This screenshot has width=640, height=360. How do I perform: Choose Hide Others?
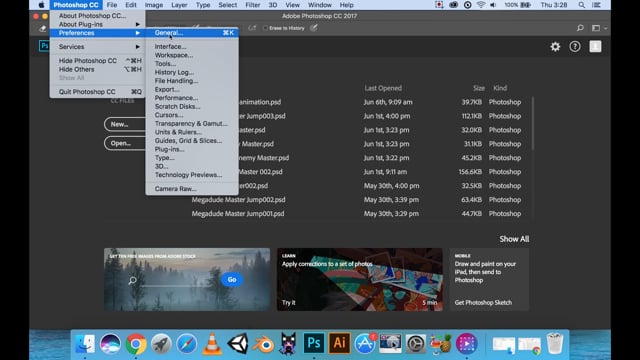click(97, 69)
